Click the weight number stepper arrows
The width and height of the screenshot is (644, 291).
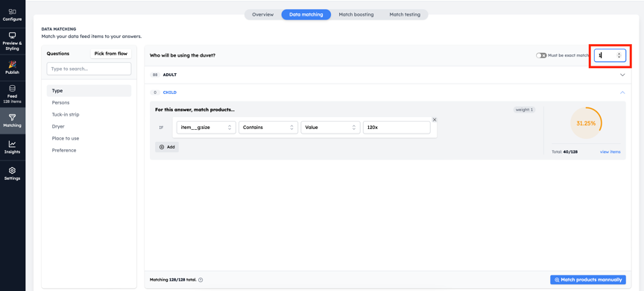tap(619, 55)
